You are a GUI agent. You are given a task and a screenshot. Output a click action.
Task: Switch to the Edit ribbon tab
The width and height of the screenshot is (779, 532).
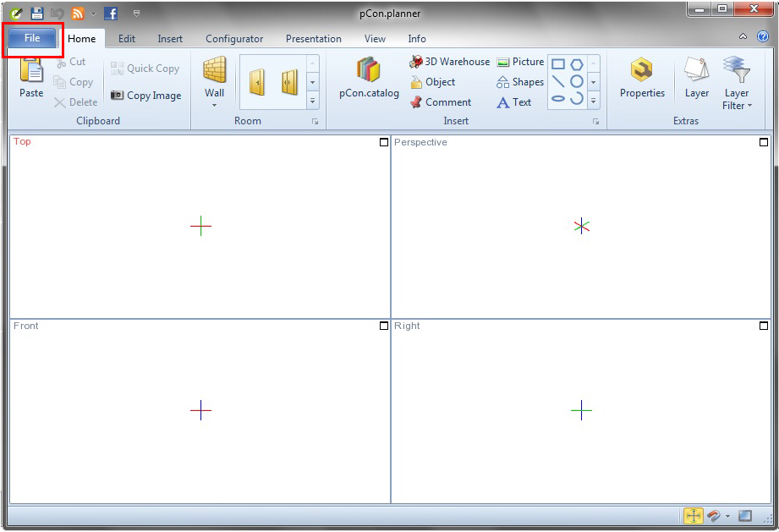(127, 39)
